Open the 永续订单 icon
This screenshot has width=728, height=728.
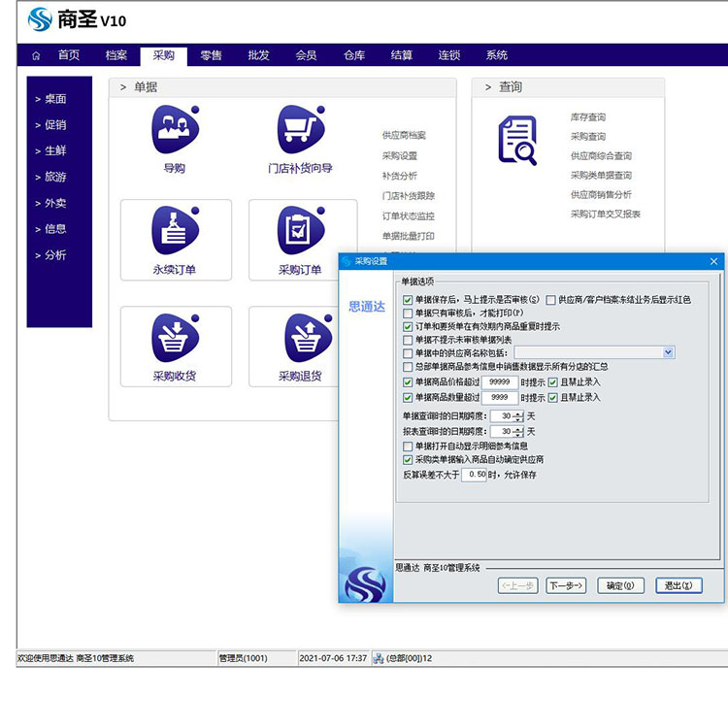[x=175, y=230]
